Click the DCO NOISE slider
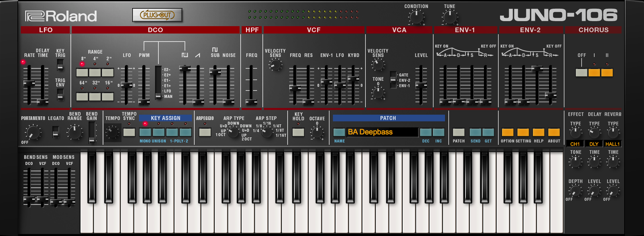 point(229,102)
